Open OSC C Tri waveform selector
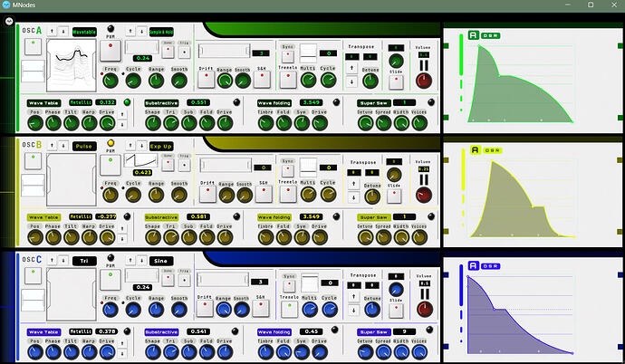The image size is (625, 364). coord(84,261)
